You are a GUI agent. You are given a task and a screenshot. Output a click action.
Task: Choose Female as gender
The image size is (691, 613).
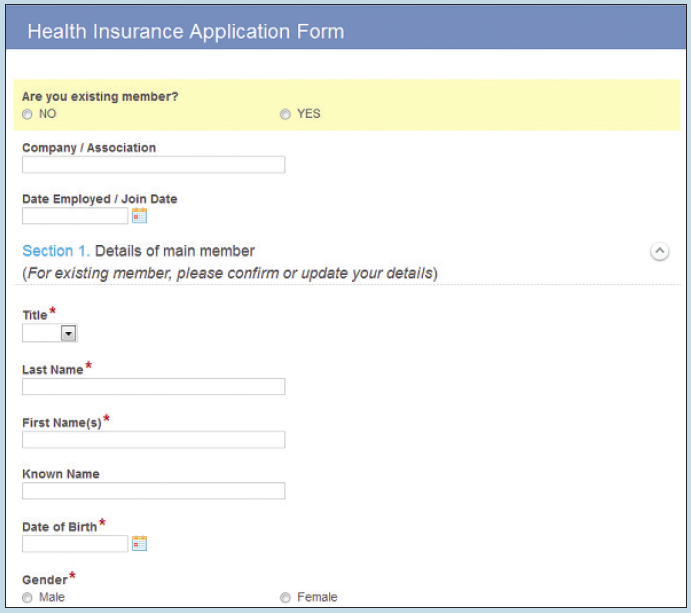[286, 598]
